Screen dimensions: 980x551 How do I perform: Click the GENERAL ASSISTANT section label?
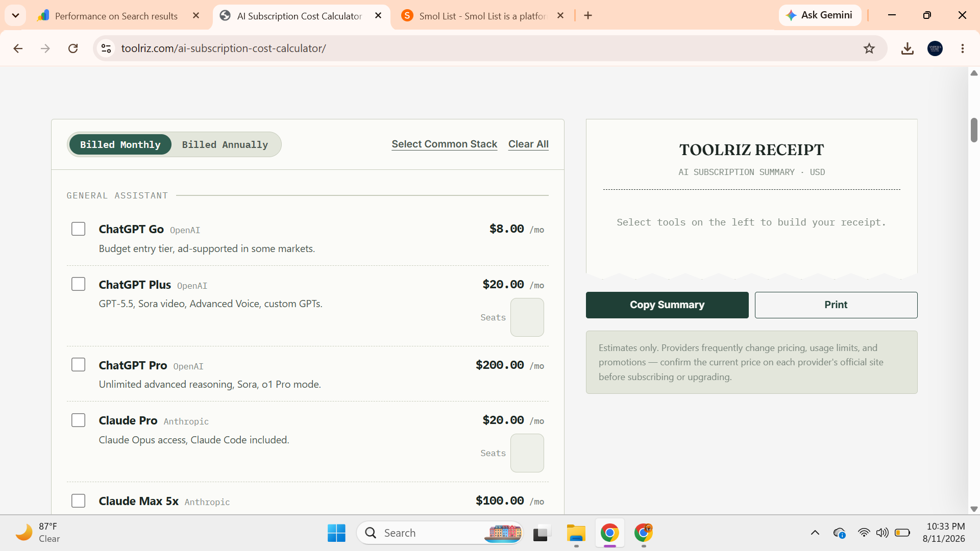[117, 195]
